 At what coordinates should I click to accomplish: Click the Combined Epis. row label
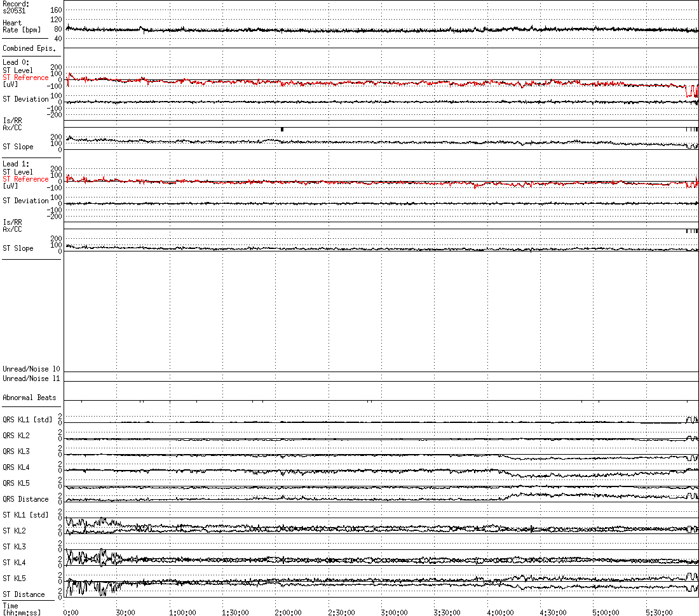[x=29, y=48]
